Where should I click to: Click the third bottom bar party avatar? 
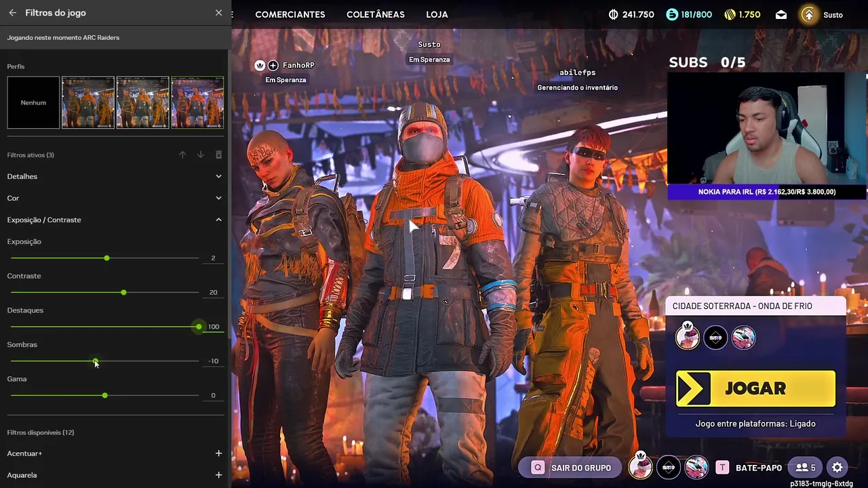(696, 468)
